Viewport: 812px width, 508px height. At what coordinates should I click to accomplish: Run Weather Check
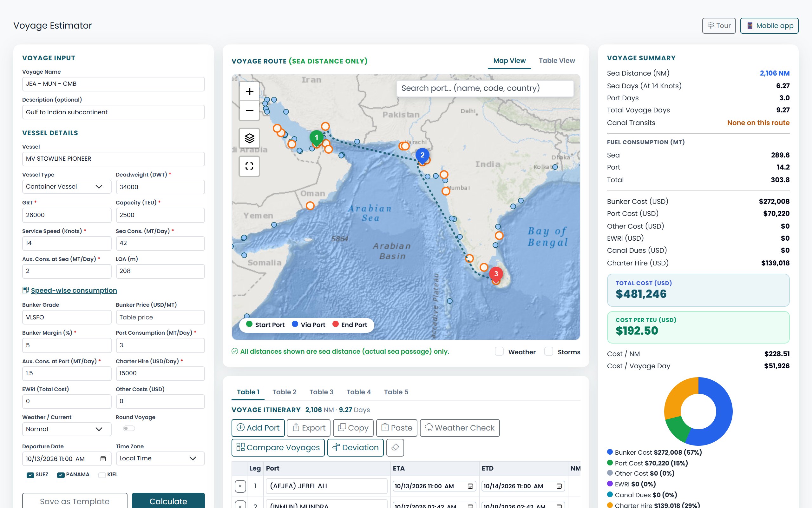460,428
